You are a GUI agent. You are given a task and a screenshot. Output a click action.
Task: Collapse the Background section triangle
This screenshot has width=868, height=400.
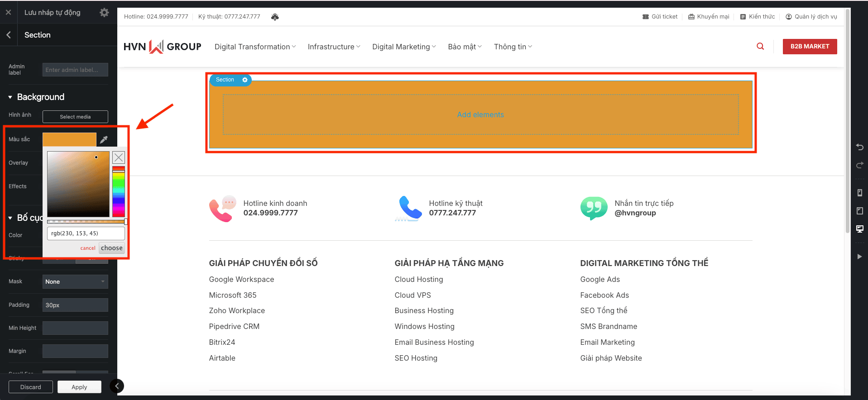[10, 97]
